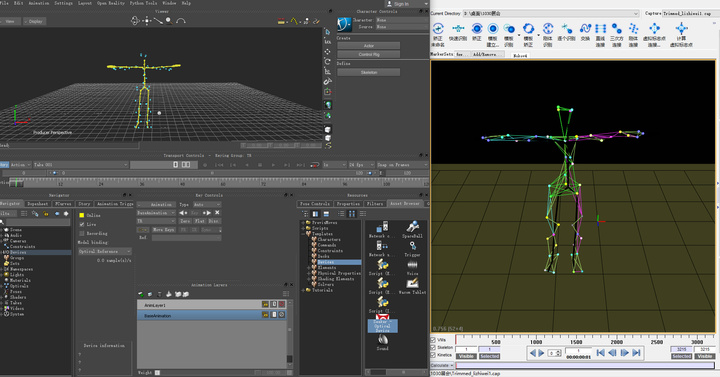720x377 pixels.
Task: Click the 快速识别 quick identify icon
Action: [458, 29]
